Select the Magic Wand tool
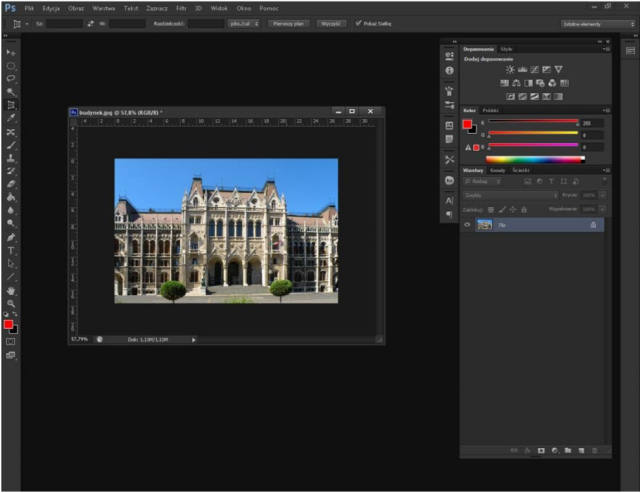Image resolution: width=640 pixels, height=493 pixels. (11, 92)
